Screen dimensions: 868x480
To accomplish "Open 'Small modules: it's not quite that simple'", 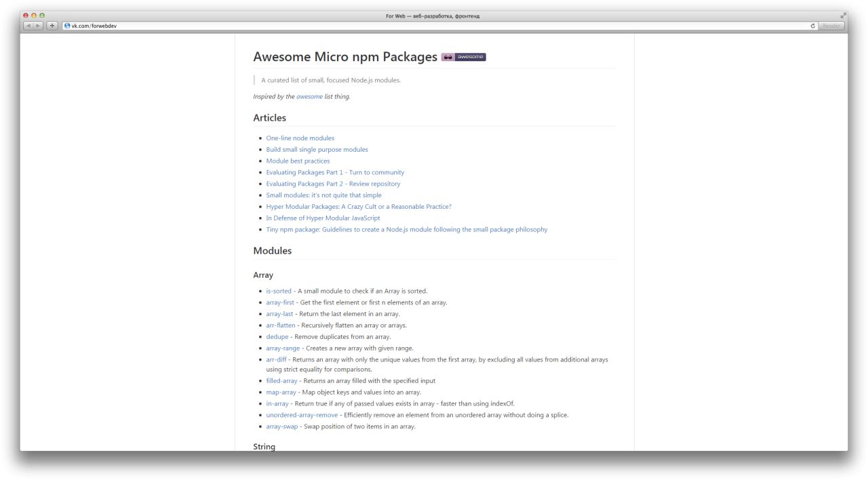I will pos(323,195).
